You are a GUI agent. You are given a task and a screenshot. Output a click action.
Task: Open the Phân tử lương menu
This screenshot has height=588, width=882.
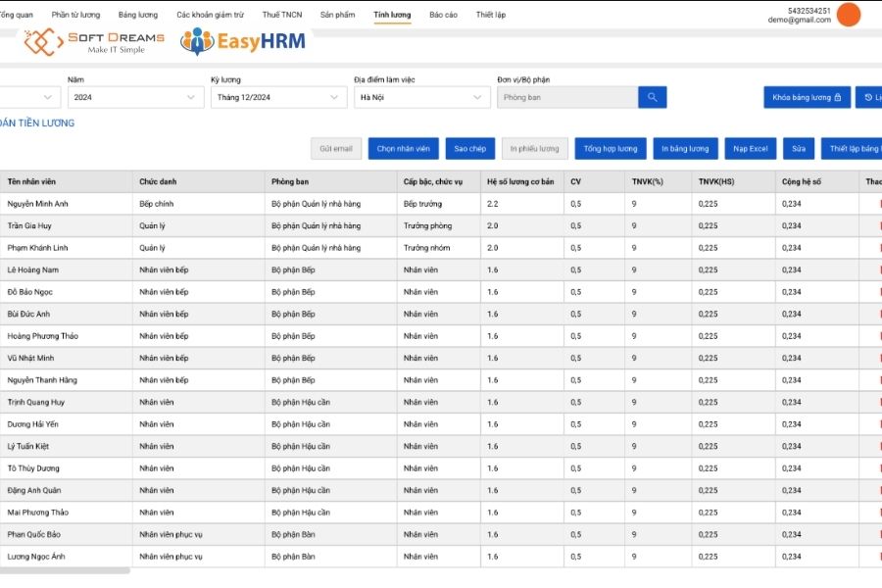pyautogui.click(x=75, y=15)
